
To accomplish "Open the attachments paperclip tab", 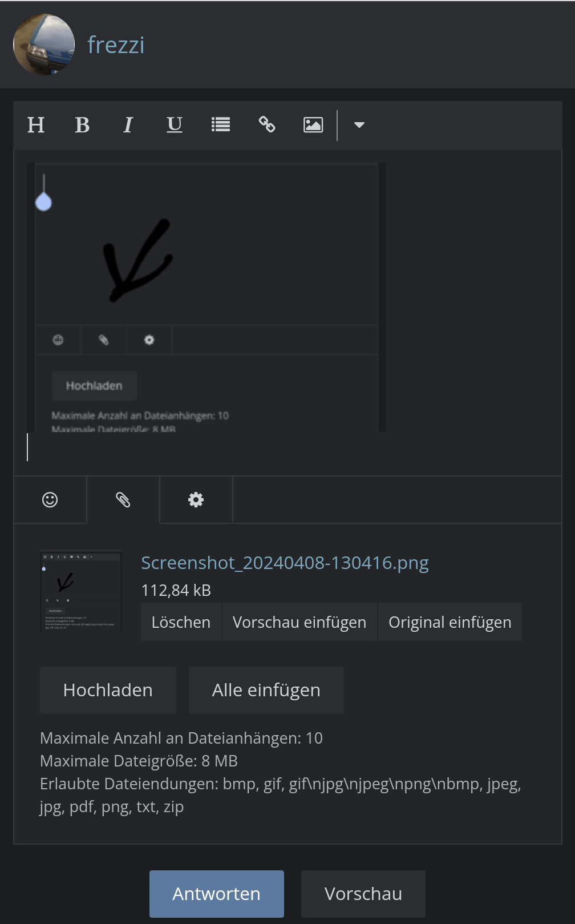I will coord(123,500).
